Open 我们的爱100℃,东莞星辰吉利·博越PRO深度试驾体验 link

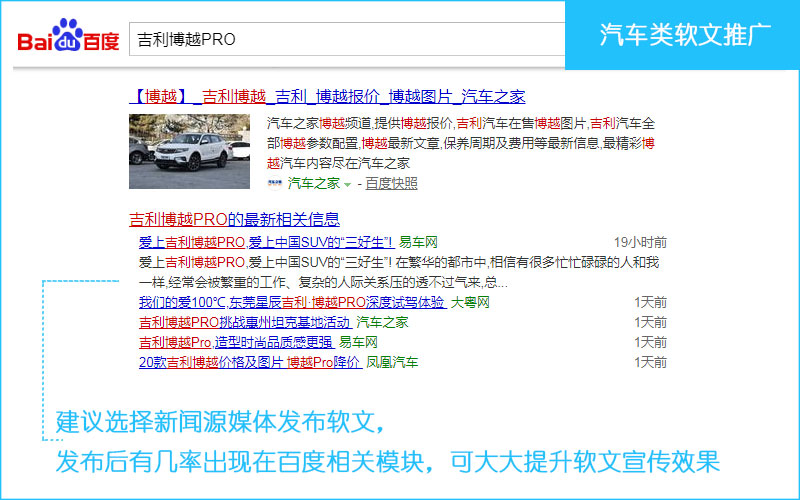[x=293, y=303]
